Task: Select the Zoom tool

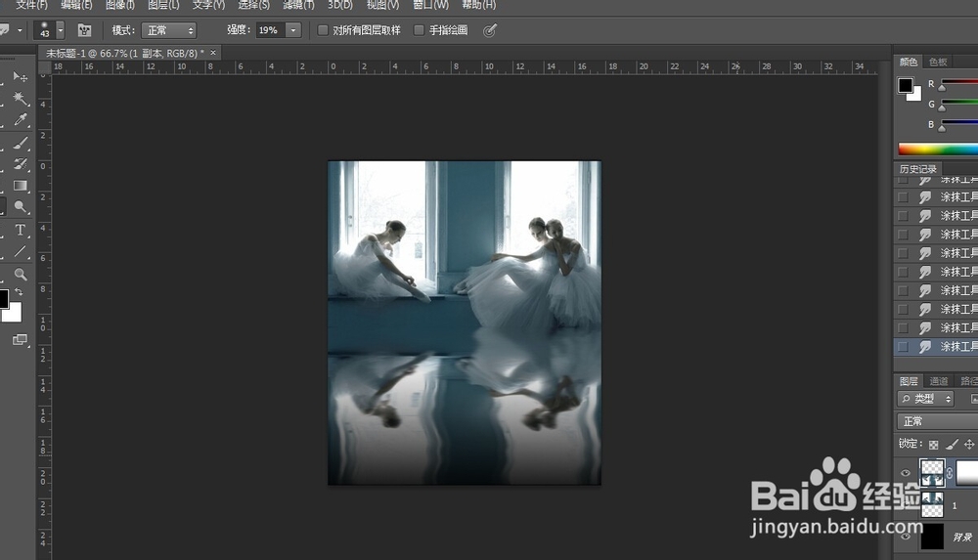Action: [x=21, y=275]
